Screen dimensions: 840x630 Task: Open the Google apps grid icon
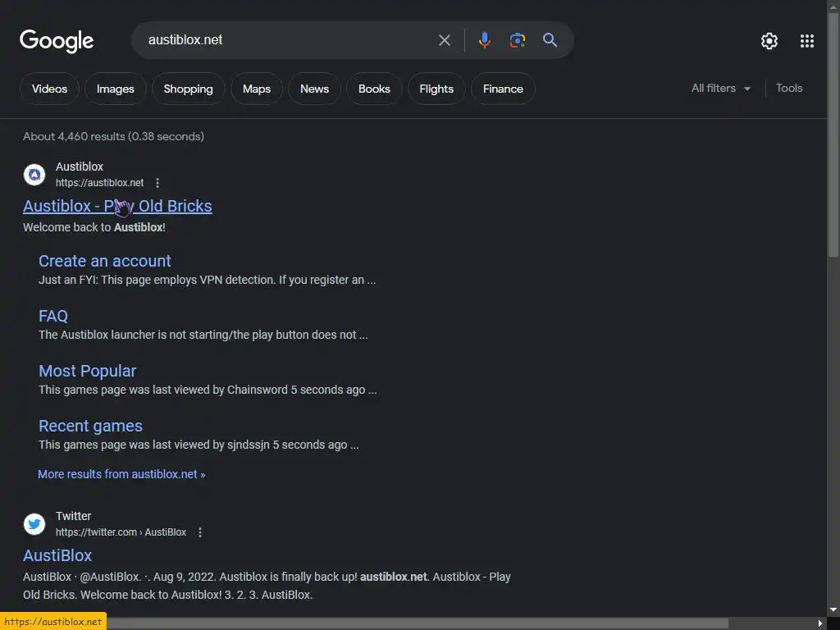[807, 41]
